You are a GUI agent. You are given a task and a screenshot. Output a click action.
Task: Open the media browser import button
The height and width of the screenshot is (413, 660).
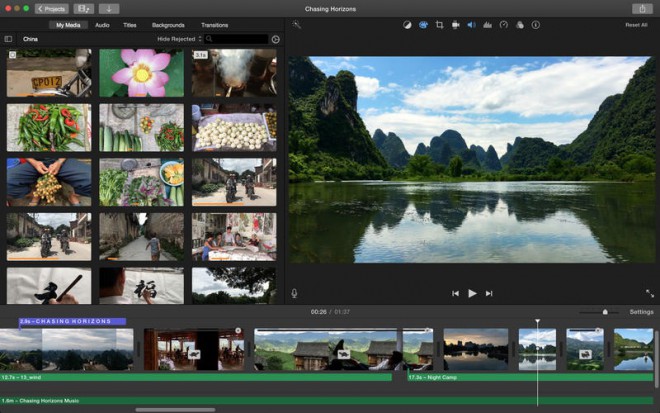click(108, 8)
